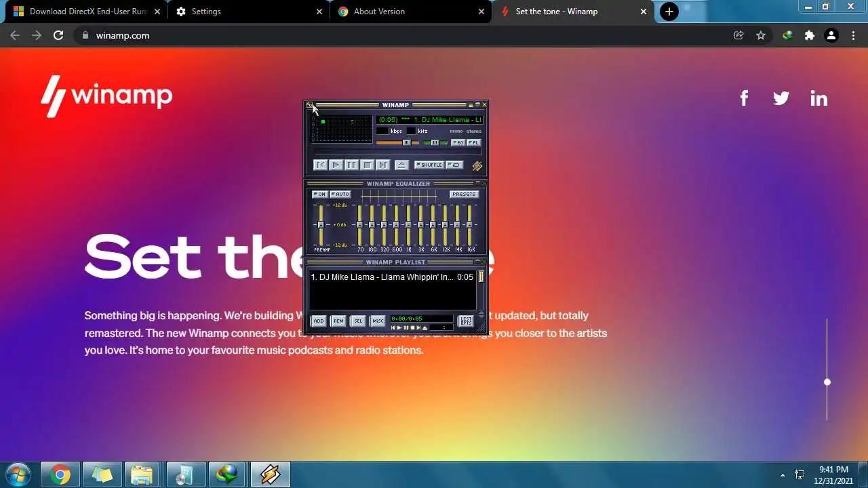Click the 14K equalizer band slider

[x=457, y=225]
